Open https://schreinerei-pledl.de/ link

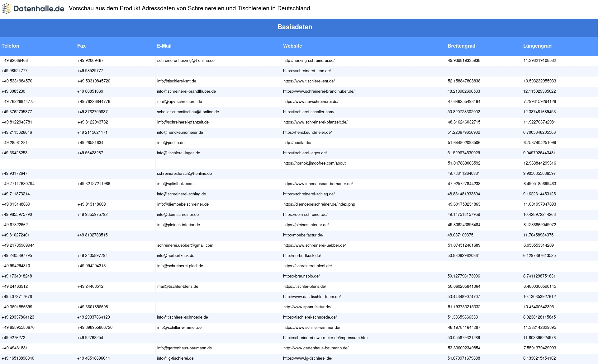coord(307,266)
